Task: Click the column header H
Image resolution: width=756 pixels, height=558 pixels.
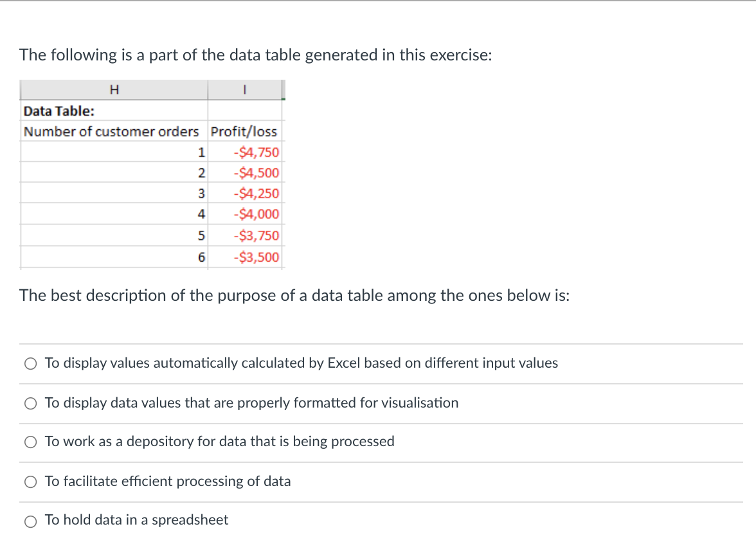Action: pos(114,89)
